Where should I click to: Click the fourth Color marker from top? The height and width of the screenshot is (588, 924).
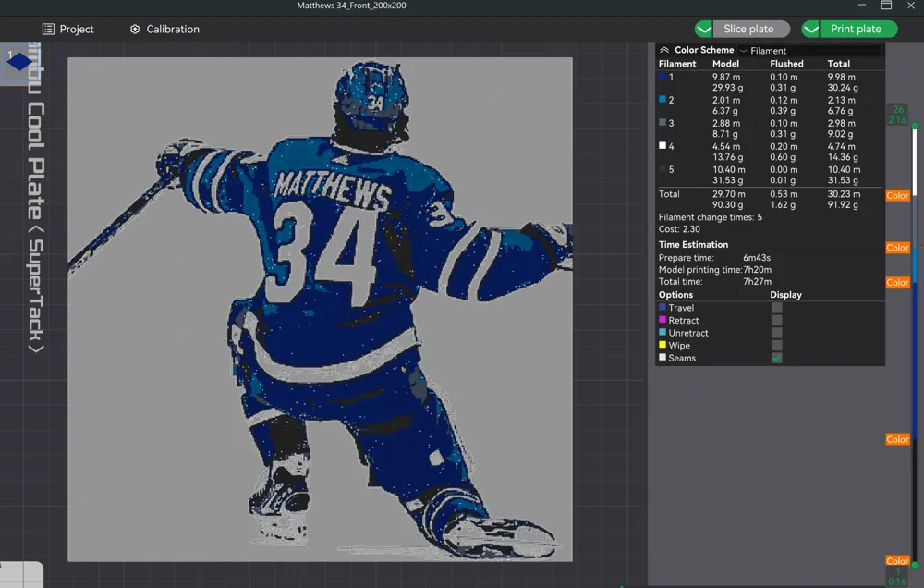(x=897, y=439)
